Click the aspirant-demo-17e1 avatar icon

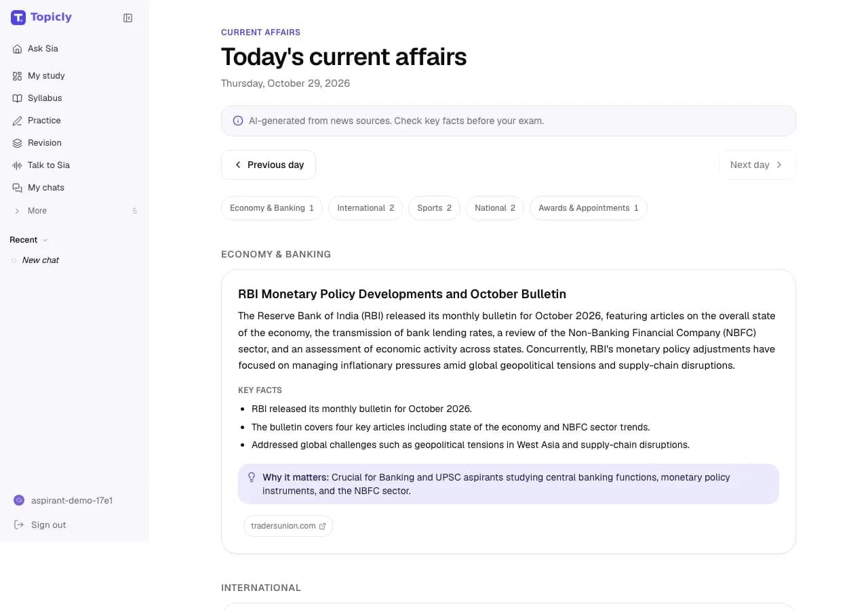tap(19, 500)
